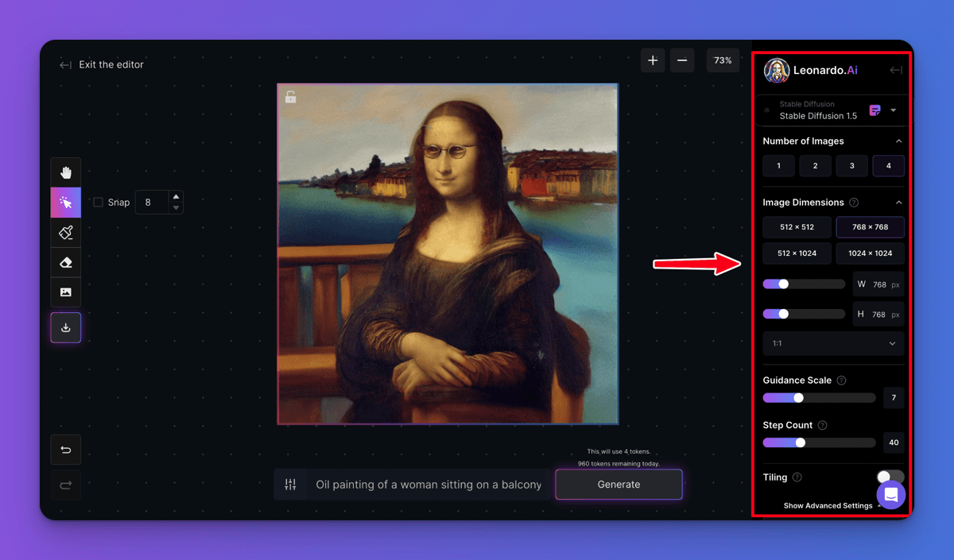
Task: Set number of images to 2
Action: coord(815,166)
